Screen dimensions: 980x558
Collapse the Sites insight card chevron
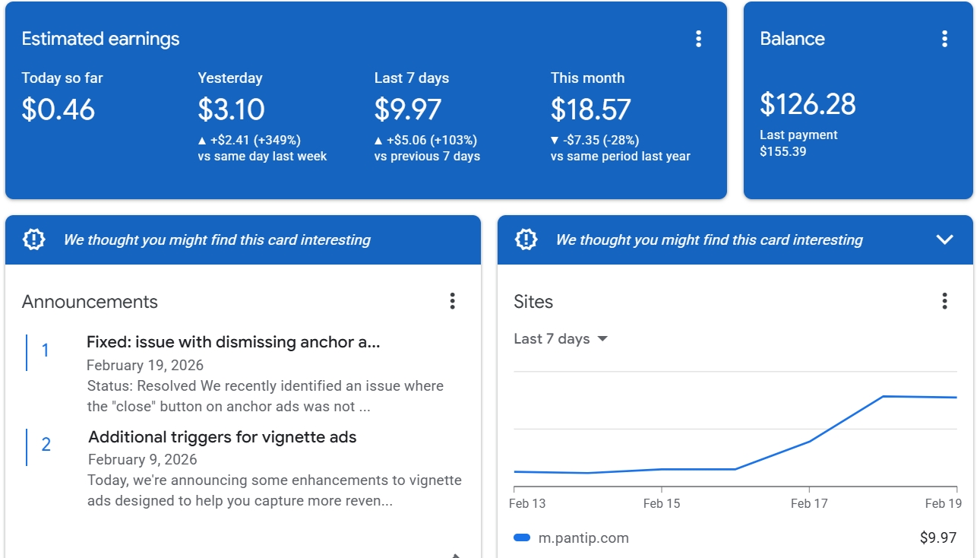pyautogui.click(x=944, y=239)
